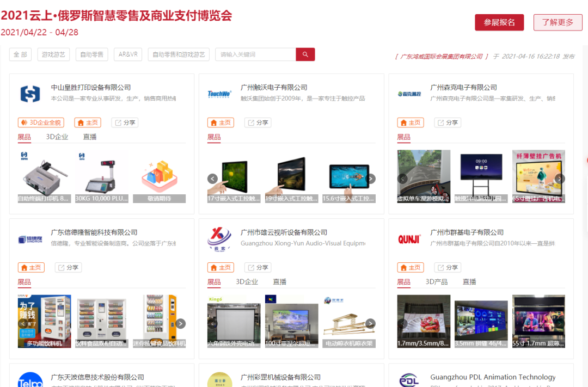
Task: Select the 游戏游艺 category filter
Action: [x=53, y=54]
